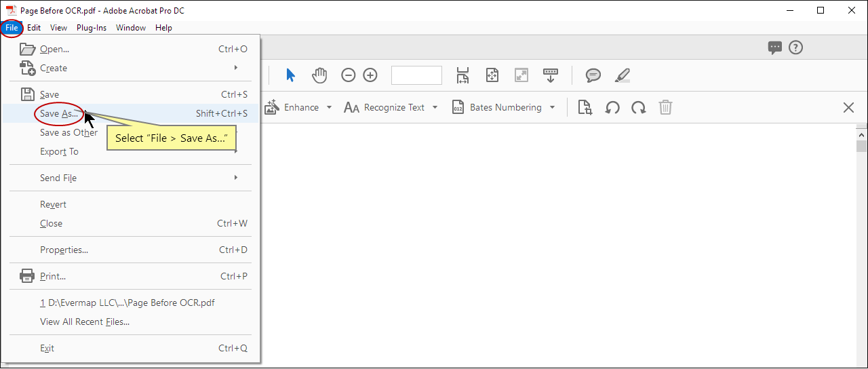
Task: Click the zoom in plus icon
Action: coord(370,75)
